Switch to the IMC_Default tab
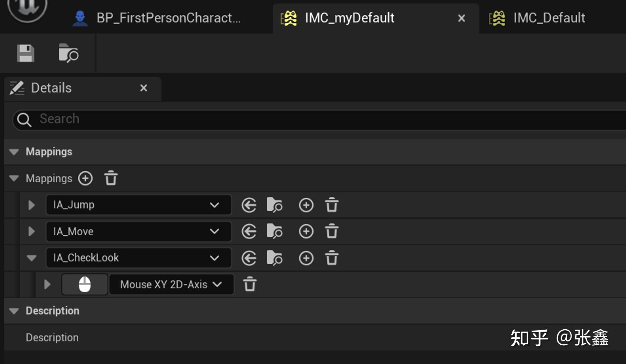626x364 pixels. pos(538,18)
